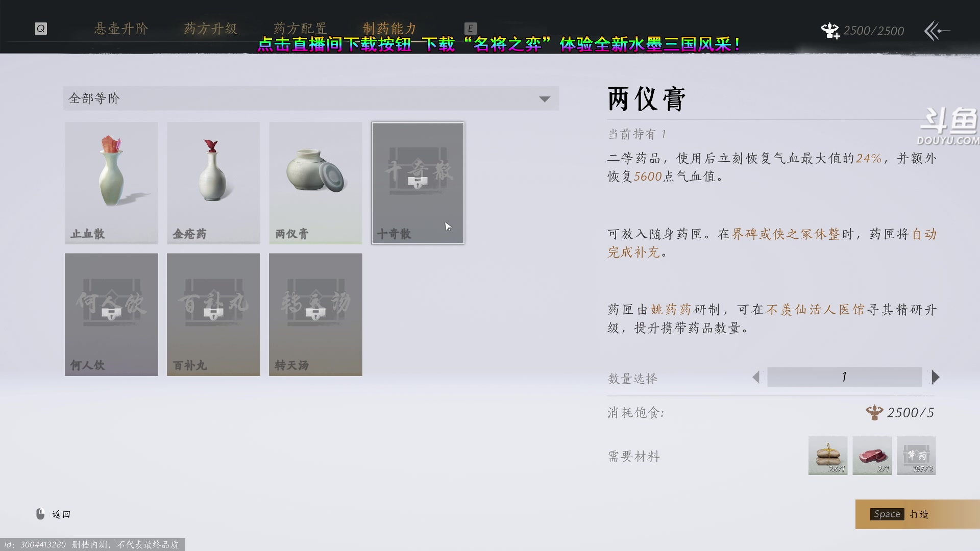
Task: Click the grain pouch material icon showing 28/1
Action: 827,455
